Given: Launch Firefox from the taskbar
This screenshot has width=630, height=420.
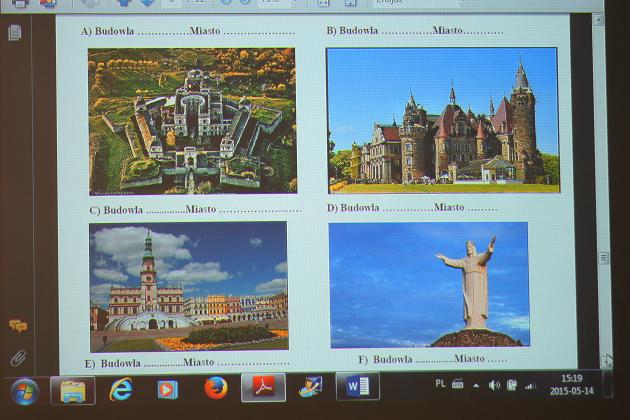Looking at the screenshot, I should (x=215, y=388).
